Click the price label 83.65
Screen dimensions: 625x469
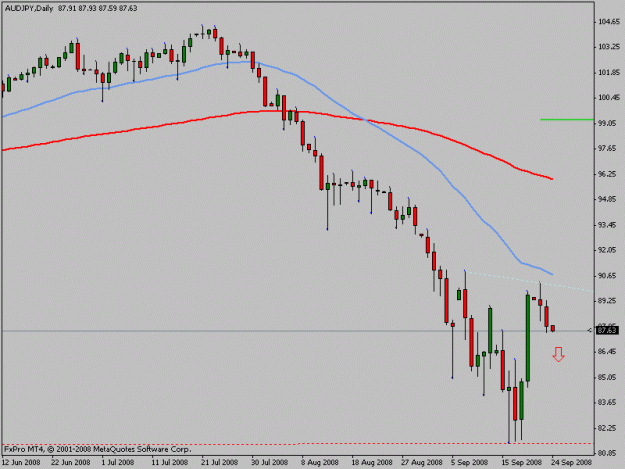(x=609, y=402)
